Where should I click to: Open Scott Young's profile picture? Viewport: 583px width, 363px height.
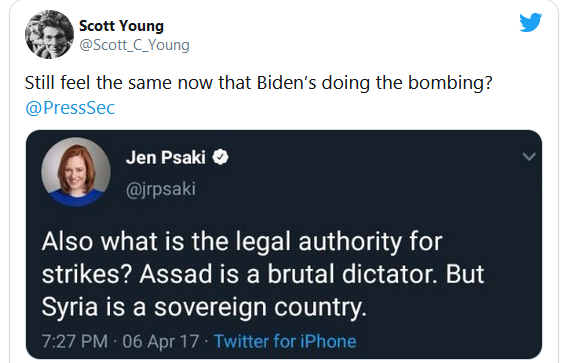click(49, 35)
